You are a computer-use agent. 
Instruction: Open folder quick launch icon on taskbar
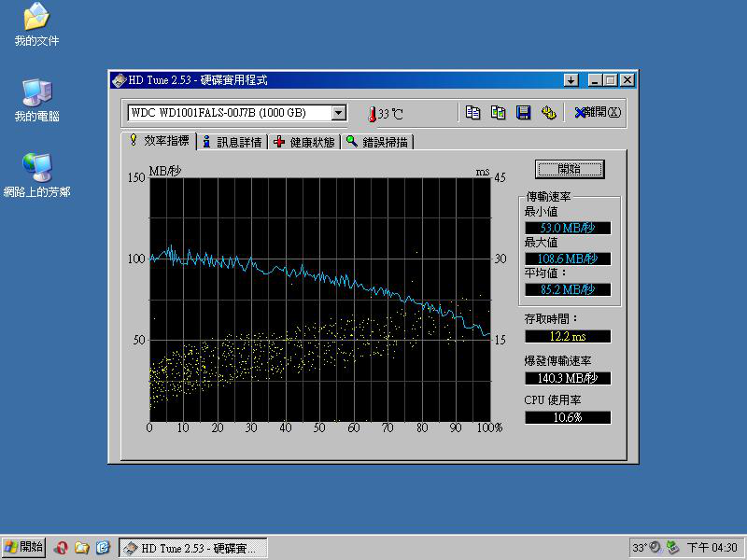(82, 548)
